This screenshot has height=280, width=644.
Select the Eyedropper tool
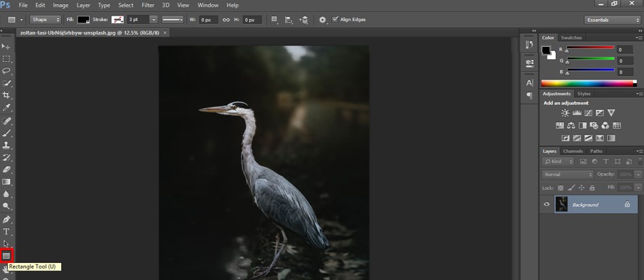coord(7,107)
